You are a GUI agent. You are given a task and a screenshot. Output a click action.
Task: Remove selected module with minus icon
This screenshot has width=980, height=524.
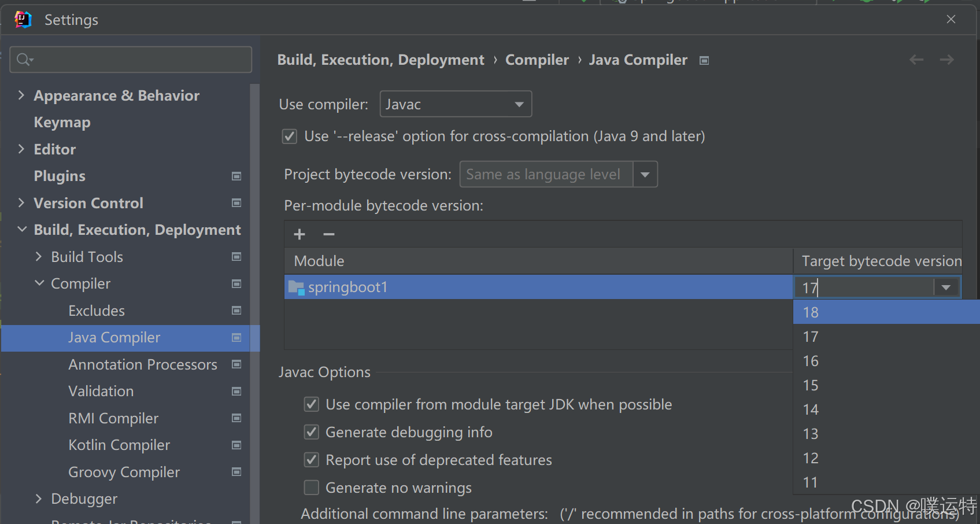(x=329, y=234)
